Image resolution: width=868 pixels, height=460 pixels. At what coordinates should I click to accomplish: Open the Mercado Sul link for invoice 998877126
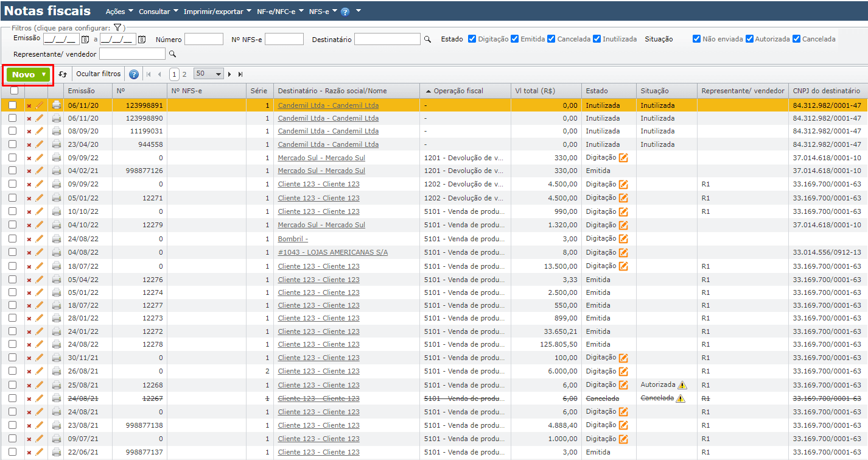click(321, 171)
